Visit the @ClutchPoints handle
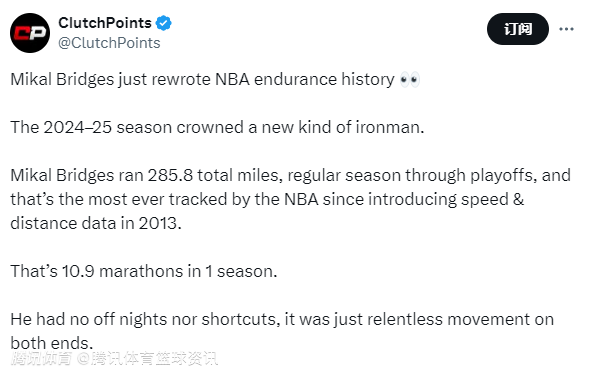This screenshot has height=375, width=589. point(109,43)
